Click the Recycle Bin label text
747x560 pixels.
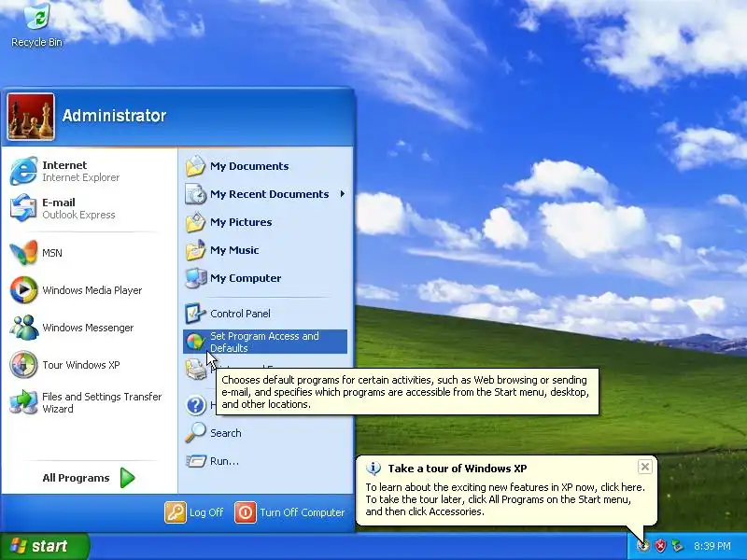click(36, 42)
